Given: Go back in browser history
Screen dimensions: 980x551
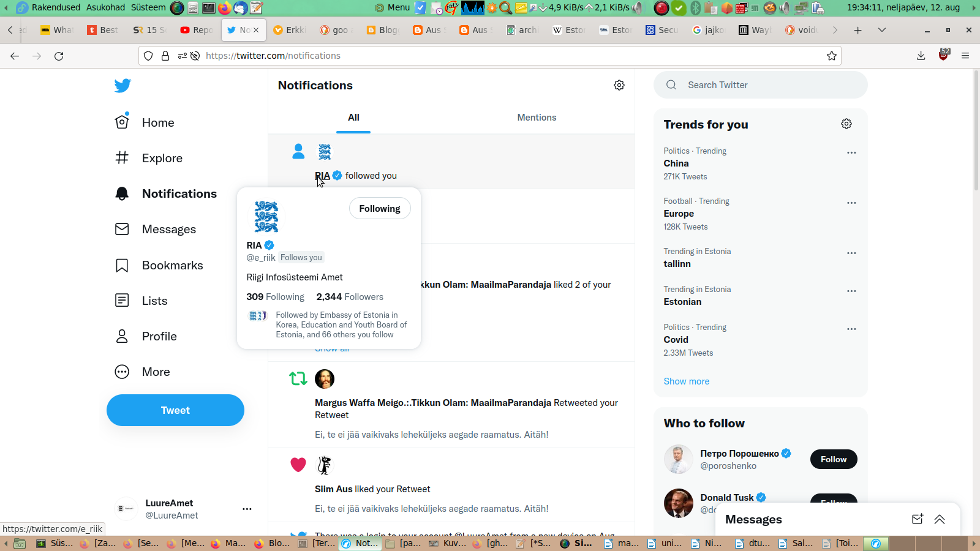Looking at the screenshot, I should [x=15, y=56].
